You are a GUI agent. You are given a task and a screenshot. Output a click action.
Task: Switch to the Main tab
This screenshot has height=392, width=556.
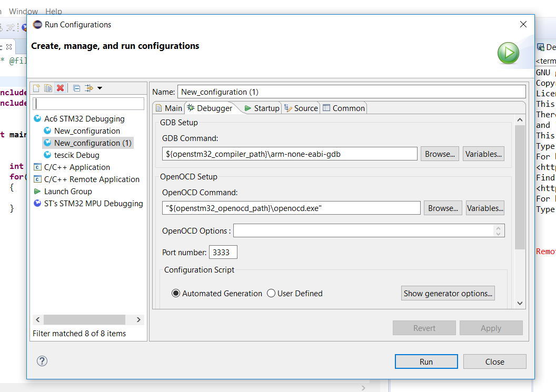pyautogui.click(x=169, y=108)
